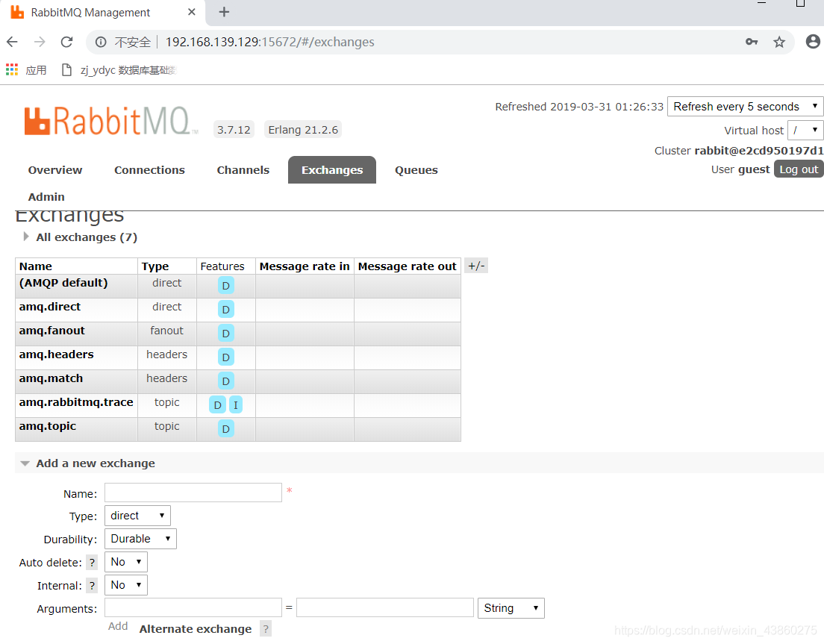This screenshot has height=644, width=824.
Task: Go to the Admin tab
Action: 46,197
